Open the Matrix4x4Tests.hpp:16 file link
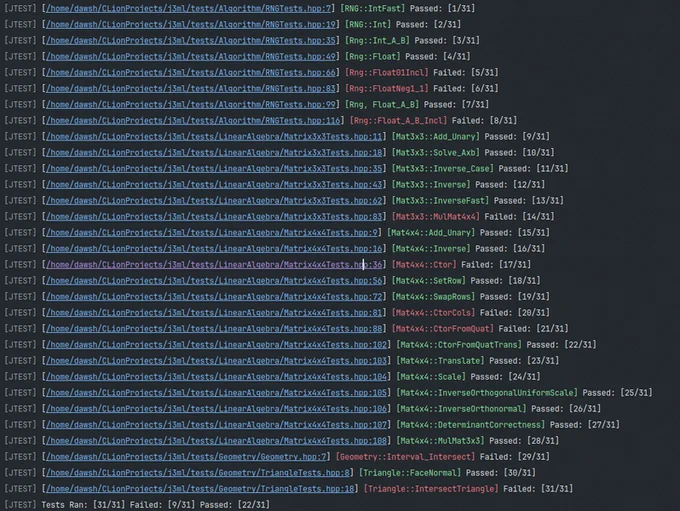 click(x=215, y=249)
